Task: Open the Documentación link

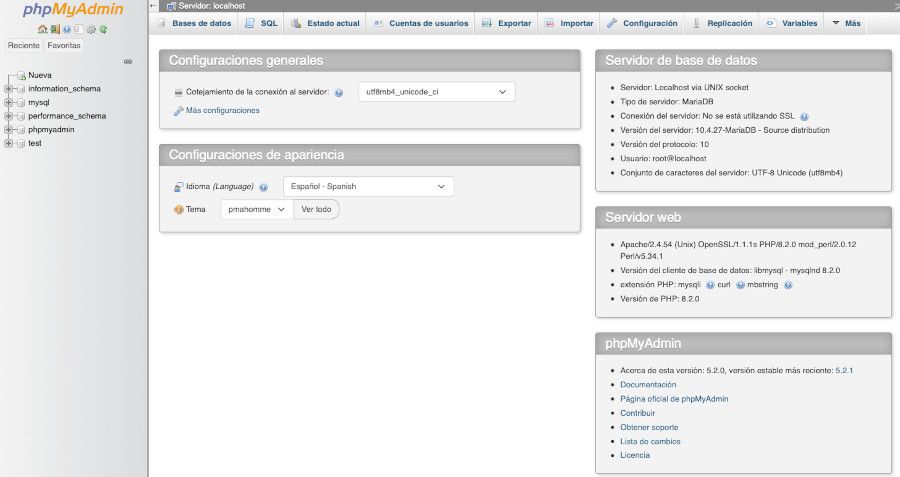Action: [648, 385]
